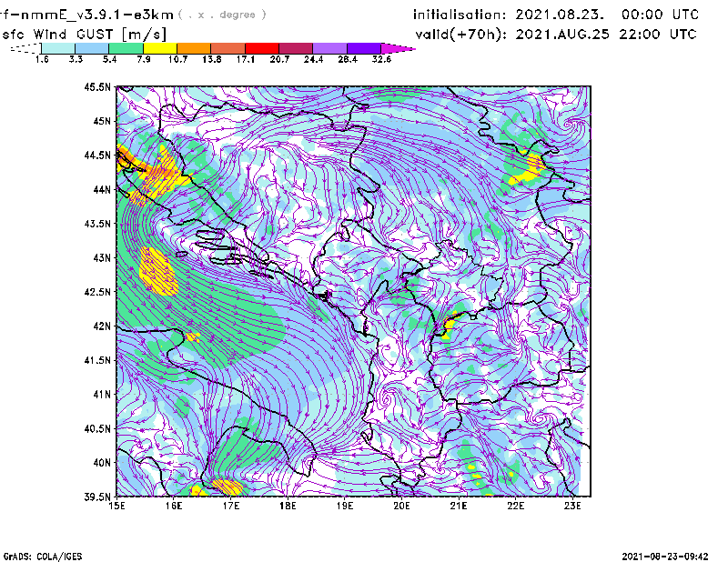Image resolution: width=728 pixels, height=562 pixels.
Task: Click the 45.5N latitude label
Action: 97,86
